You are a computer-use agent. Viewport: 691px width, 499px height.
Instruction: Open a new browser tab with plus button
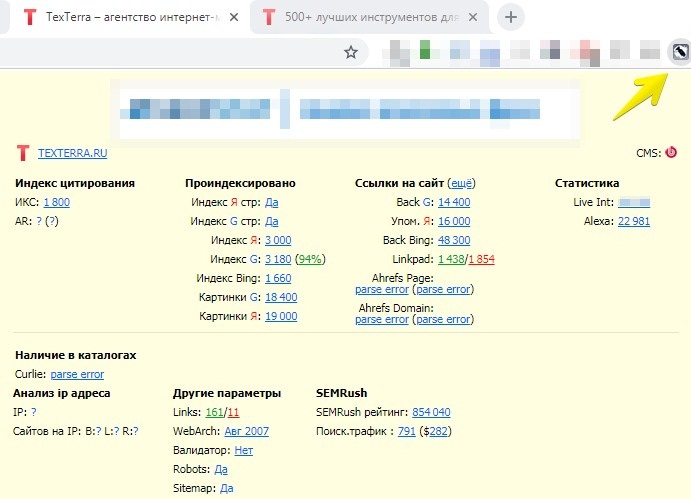511,17
